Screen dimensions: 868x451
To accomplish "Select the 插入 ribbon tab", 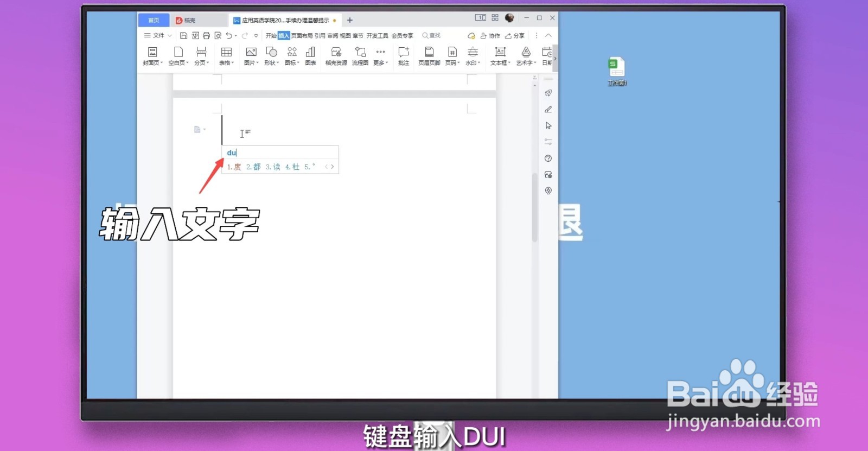I will [284, 35].
